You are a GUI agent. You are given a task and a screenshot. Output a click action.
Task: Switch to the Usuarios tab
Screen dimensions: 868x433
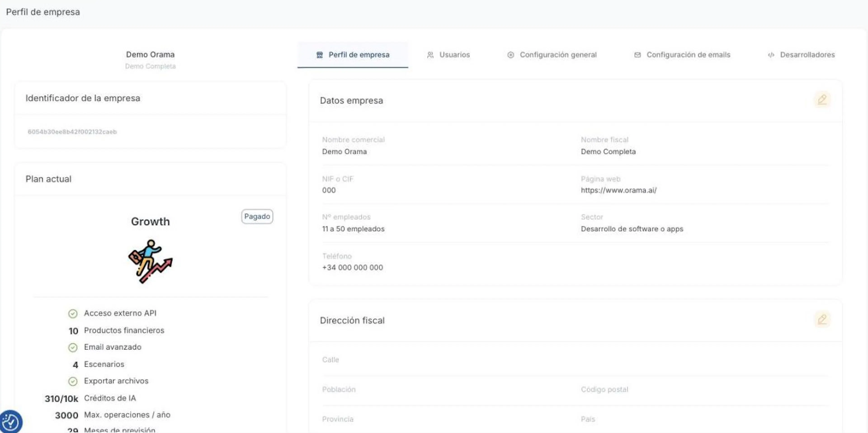click(x=448, y=55)
